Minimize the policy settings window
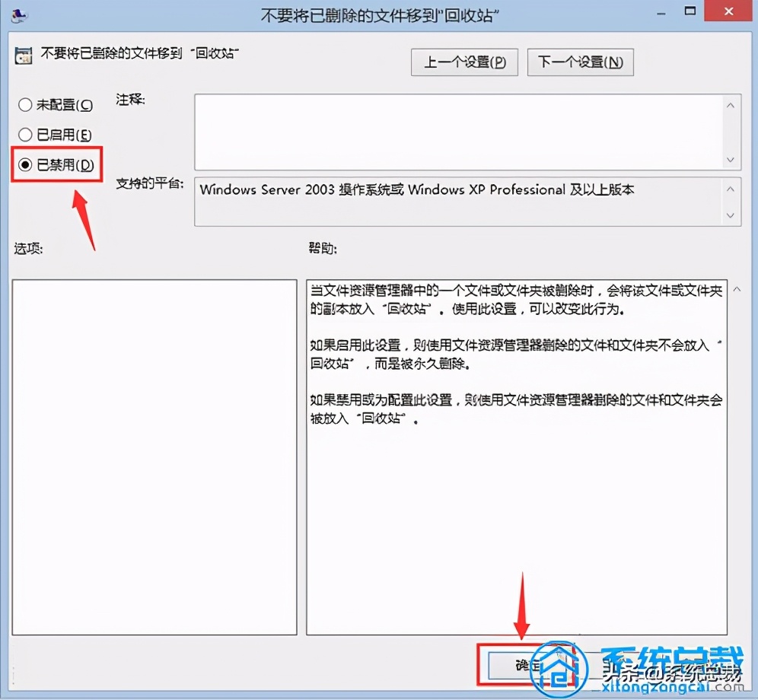The image size is (758, 700). pos(661,12)
